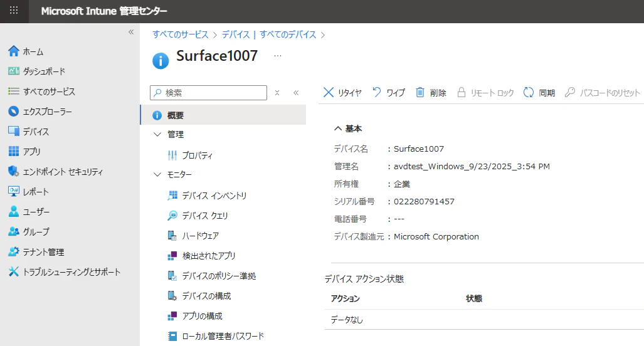Go to すべてのサービス breadcrumb link

pos(181,34)
